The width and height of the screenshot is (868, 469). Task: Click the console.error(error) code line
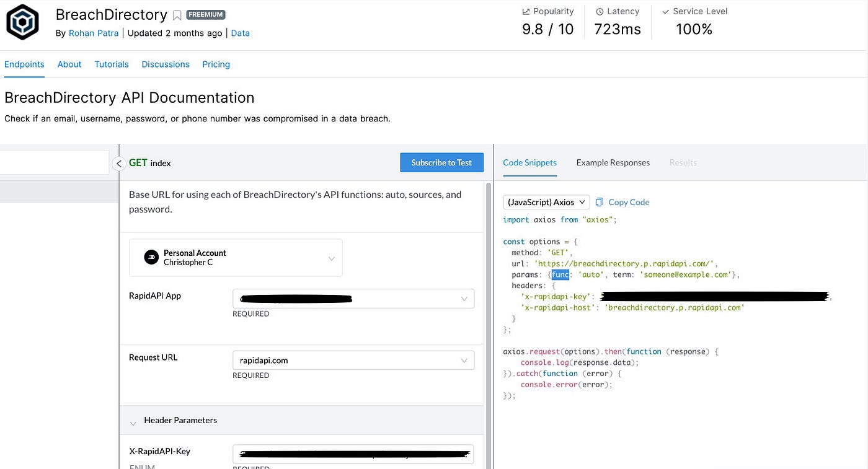coord(567,384)
